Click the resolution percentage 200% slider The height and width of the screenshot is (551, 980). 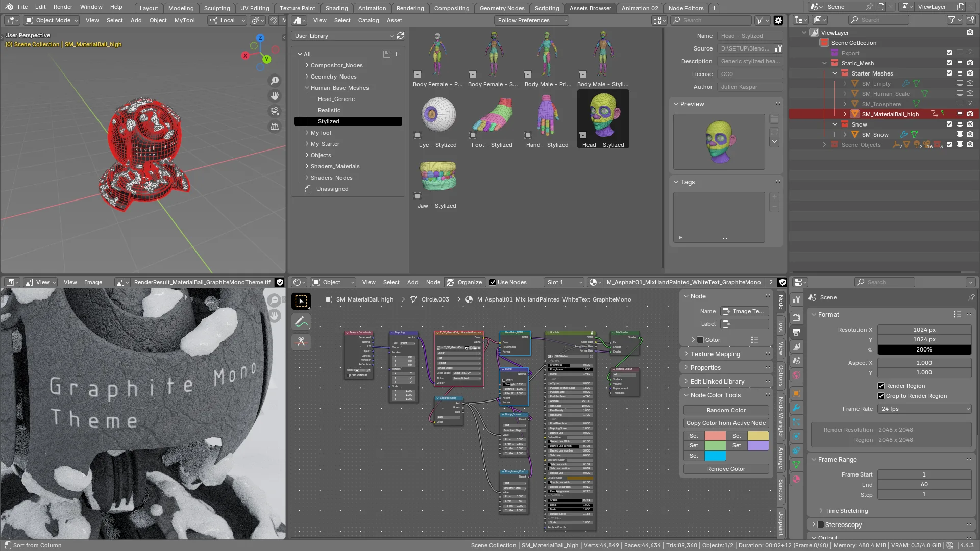coord(924,349)
